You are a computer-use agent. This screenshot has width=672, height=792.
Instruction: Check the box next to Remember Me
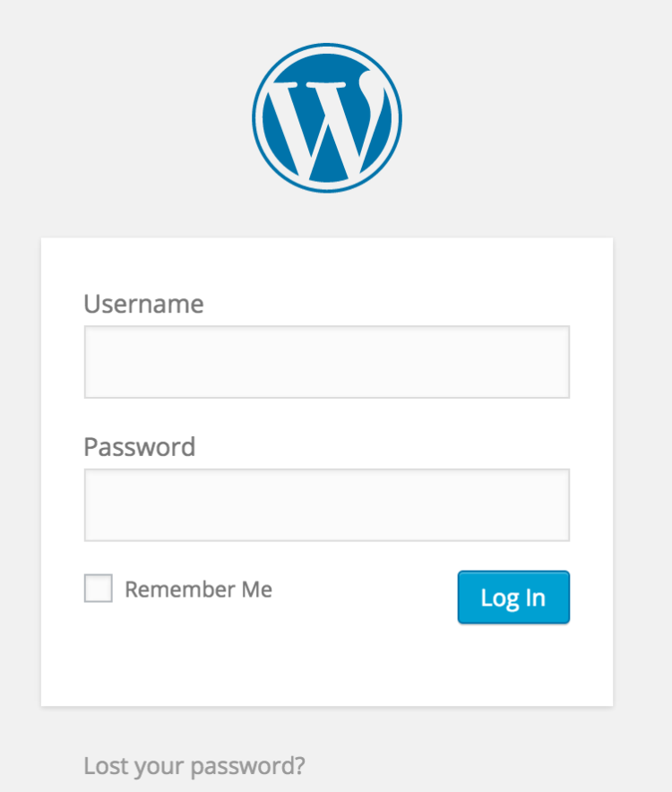click(98, 589)
